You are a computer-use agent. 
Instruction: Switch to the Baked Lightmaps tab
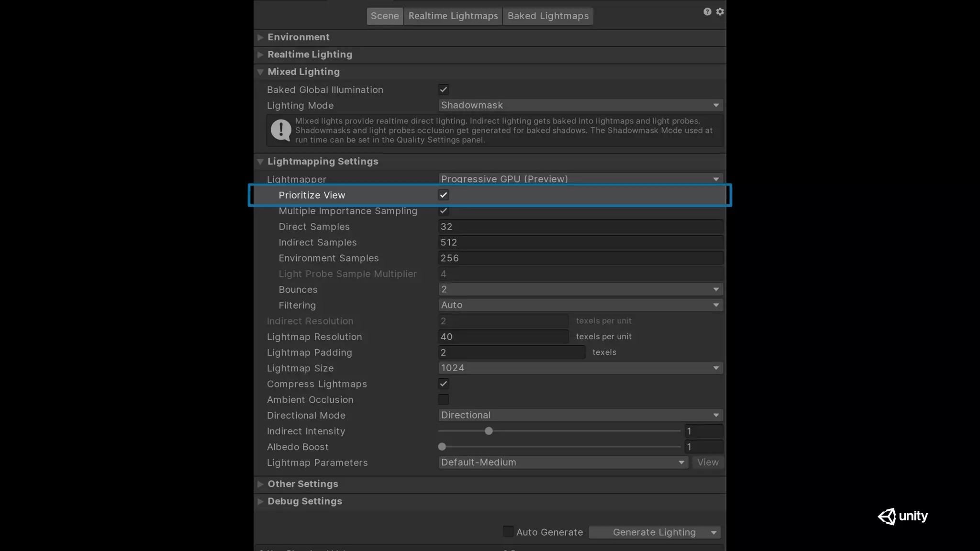point(548,16)
